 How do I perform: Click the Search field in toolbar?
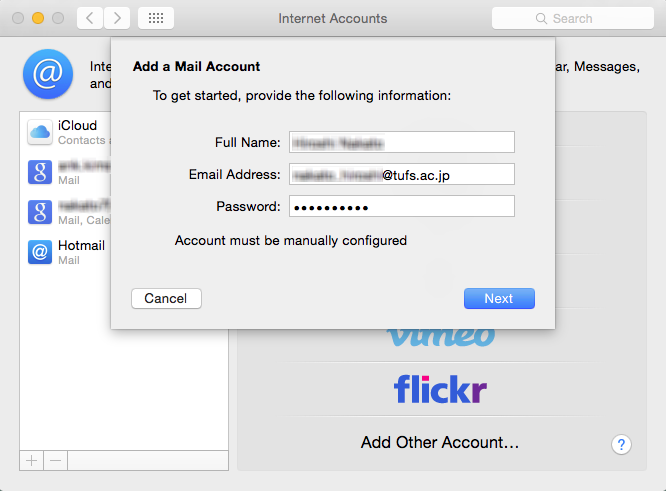tap(573, 18)
